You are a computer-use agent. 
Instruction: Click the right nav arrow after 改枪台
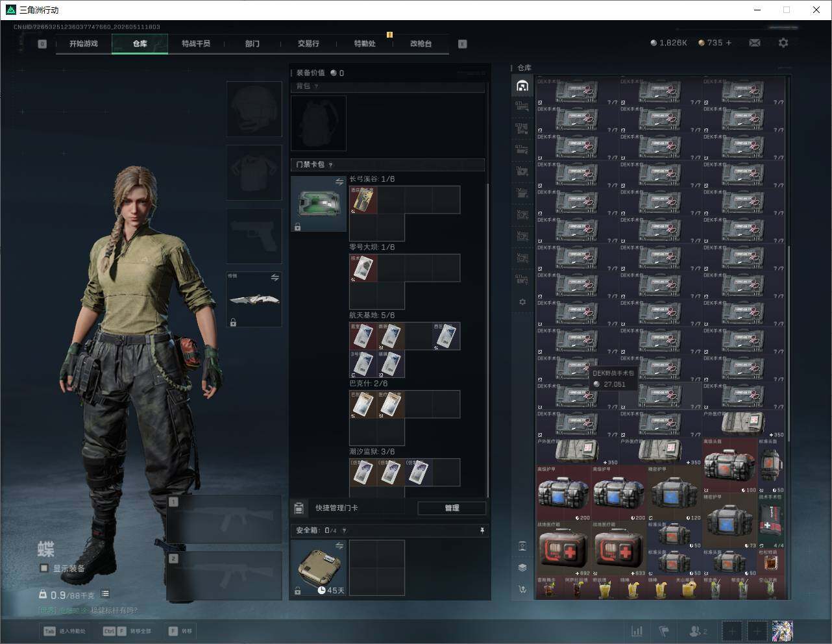[463, 44]
